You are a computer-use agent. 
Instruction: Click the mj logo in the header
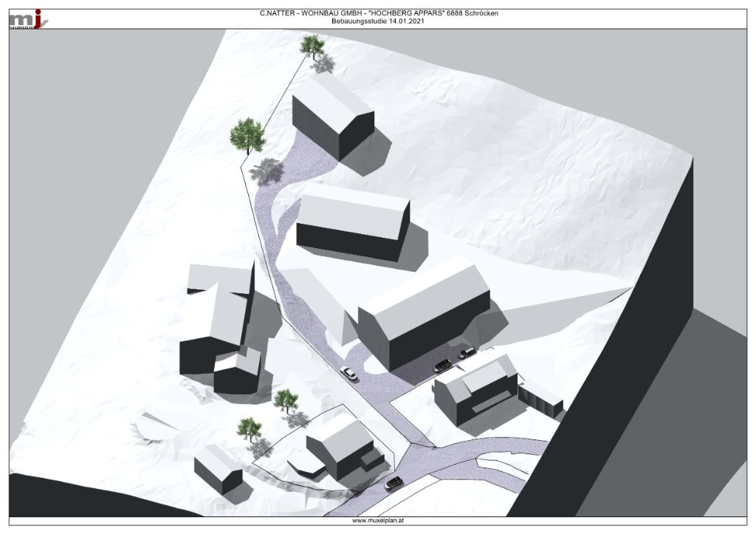[x=27, y=18]
